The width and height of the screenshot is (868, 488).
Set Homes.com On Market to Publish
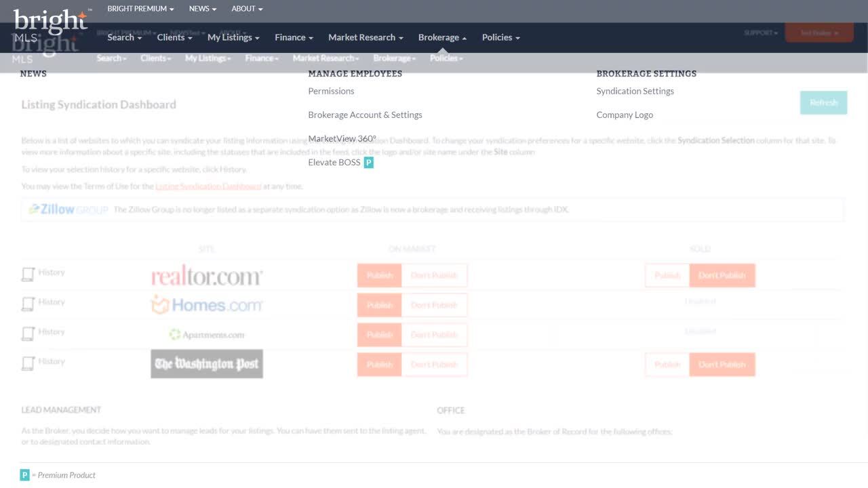click(x=380, y=305)
